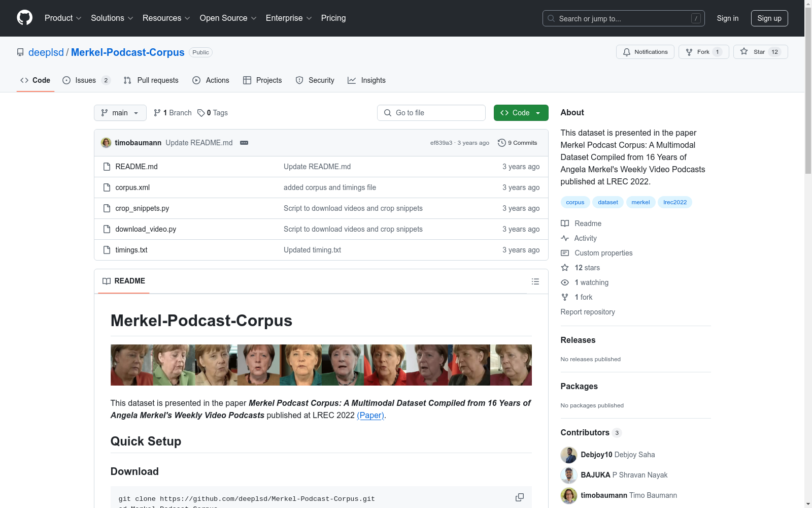The width and height of the screenshot is (812, 508).
Task: Click timobaumann's contributor avatar
Action: pos(569,496)
